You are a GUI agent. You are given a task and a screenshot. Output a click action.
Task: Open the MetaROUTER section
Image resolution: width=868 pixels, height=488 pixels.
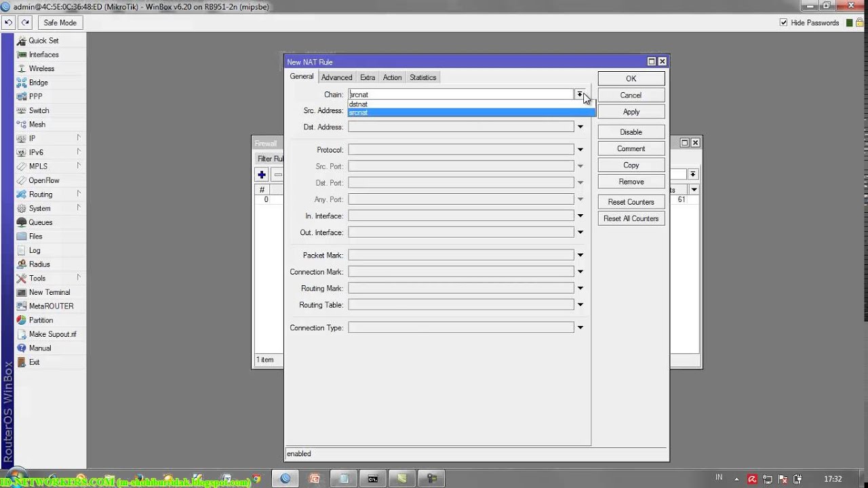[52, 306]
